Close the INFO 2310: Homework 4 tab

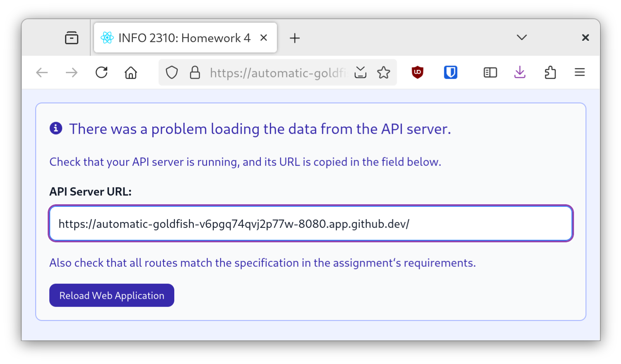264,38
